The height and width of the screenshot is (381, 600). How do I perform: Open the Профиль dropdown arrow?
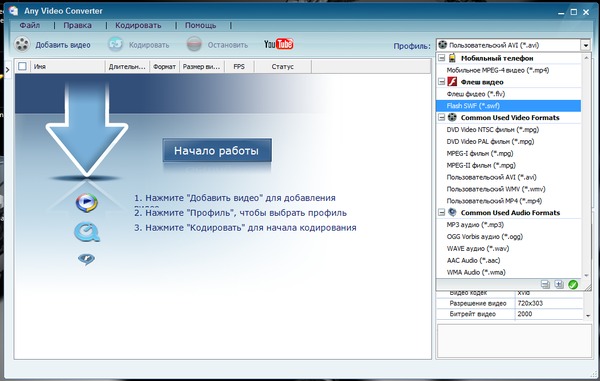pyautogui.click(x=585, y=45)
